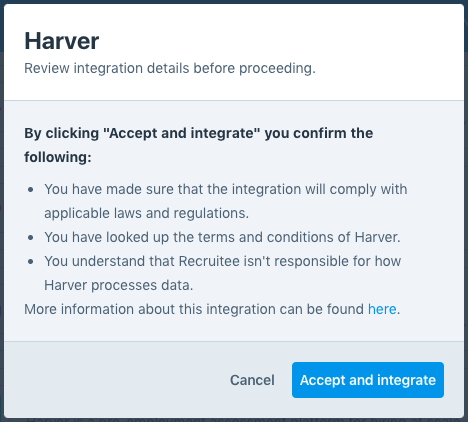Image resolution: width=468 pixels, height=422 pixels.
Task: Select the 'Review integration details before proceeding' subtitle
Action: click(x=170, y=68)
